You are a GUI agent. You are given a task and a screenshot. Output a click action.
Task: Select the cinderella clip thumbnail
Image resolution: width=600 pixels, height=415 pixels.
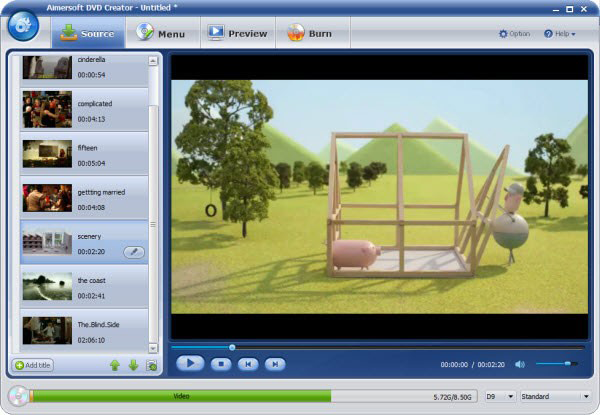[47, 67]
